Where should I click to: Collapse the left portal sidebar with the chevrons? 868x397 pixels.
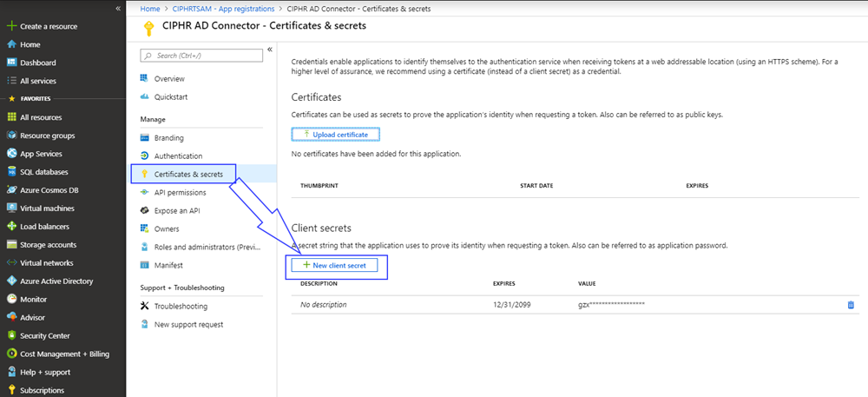pos(118,9)
